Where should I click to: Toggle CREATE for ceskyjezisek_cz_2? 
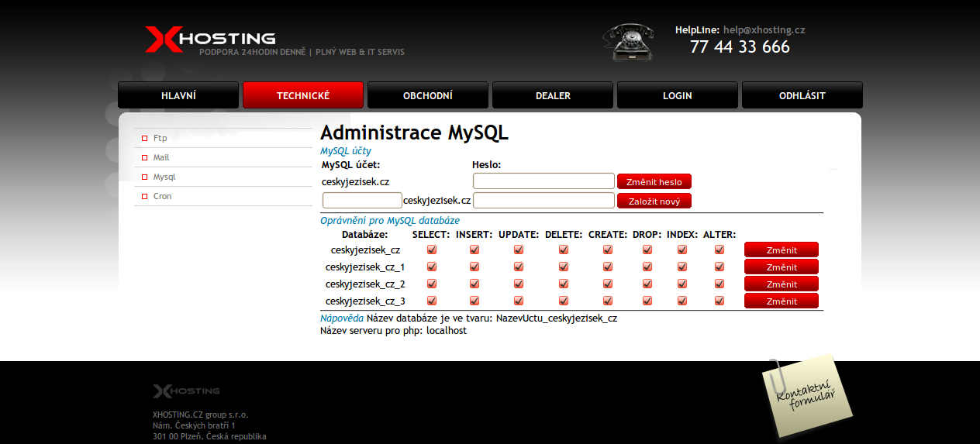pos(608,284)
